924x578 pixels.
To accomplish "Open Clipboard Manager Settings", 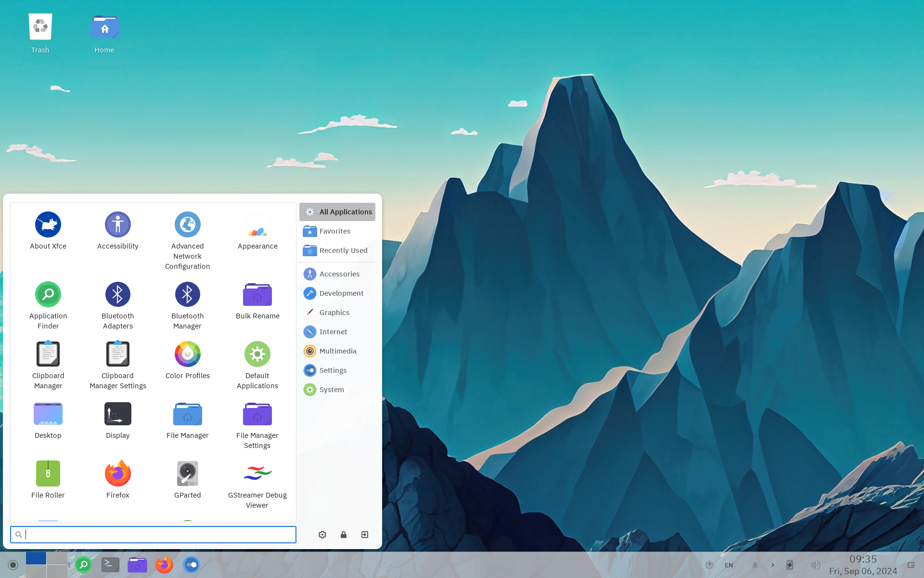I will tap(117, 355).
